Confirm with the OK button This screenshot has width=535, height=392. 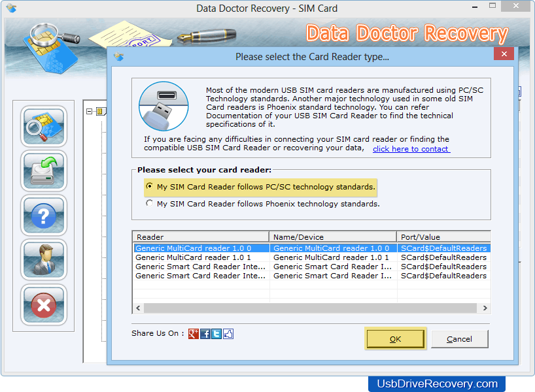click(396, 339)
